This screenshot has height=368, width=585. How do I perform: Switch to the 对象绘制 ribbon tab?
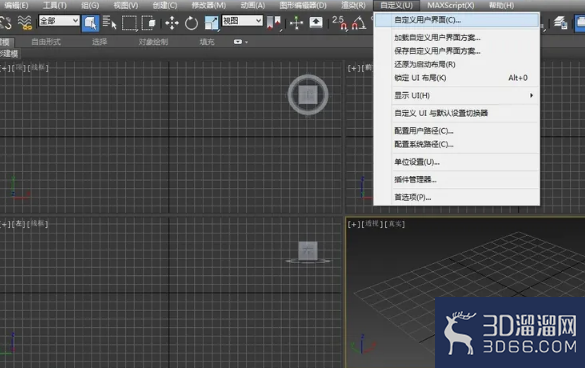pyautogui.click(x=153, y=42)
